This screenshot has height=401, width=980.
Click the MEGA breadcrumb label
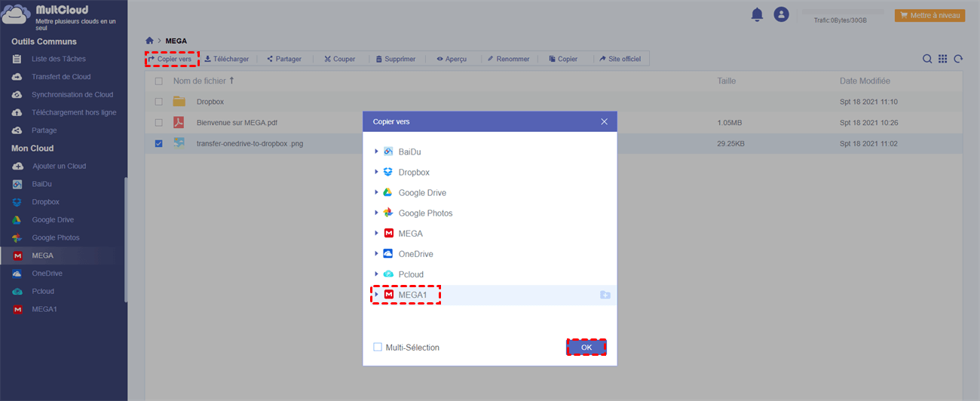[x=176, y=40]
